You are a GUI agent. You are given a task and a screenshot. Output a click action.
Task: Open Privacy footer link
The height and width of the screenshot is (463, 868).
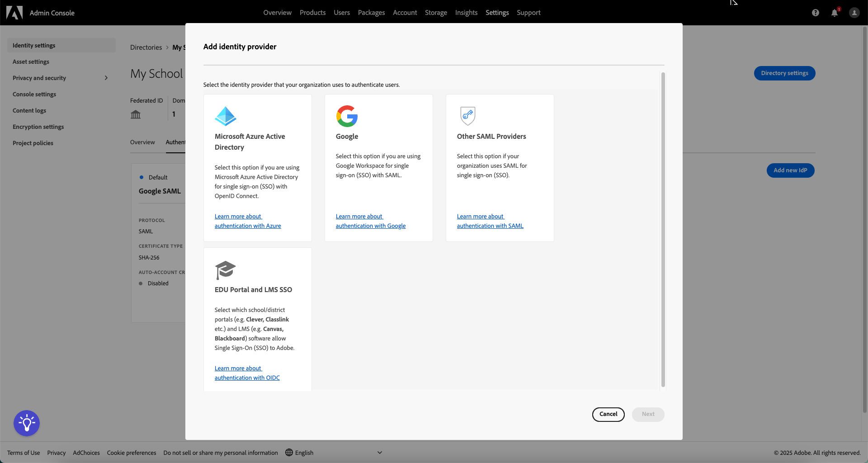tap(56, 453)
